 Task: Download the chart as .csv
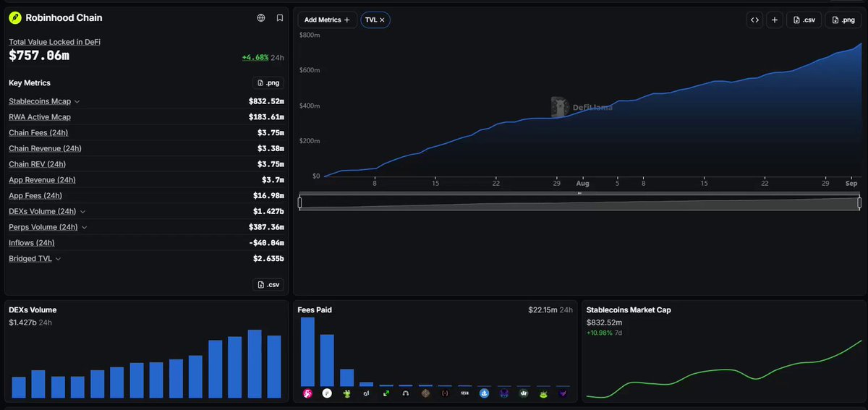804,20
